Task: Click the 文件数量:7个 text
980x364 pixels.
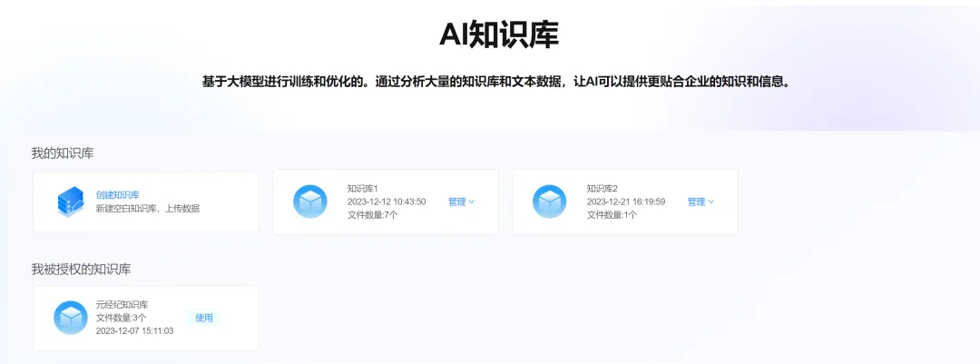Action: click(x=373, y=214)
